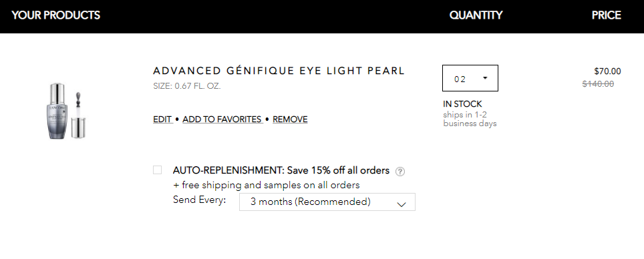Click the chevron on Send Every dropdown

click(401, 204)
